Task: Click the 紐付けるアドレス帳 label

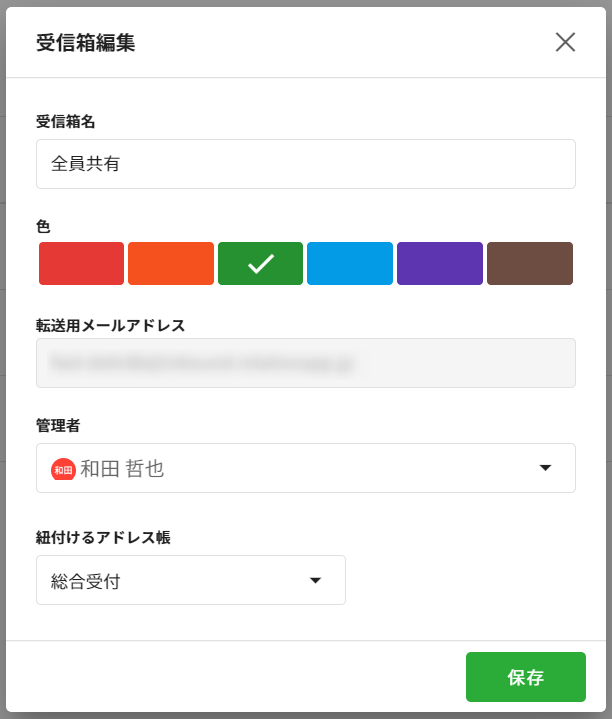Action: (103, 537)
